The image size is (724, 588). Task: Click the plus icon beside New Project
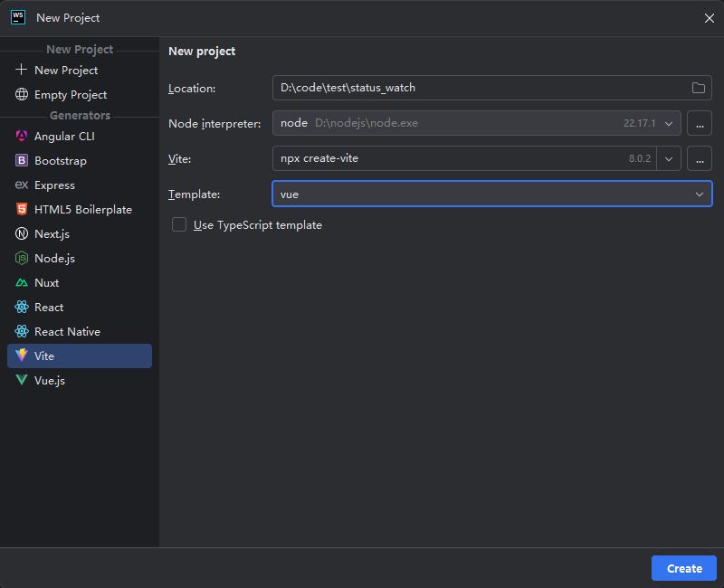(21, 70)
